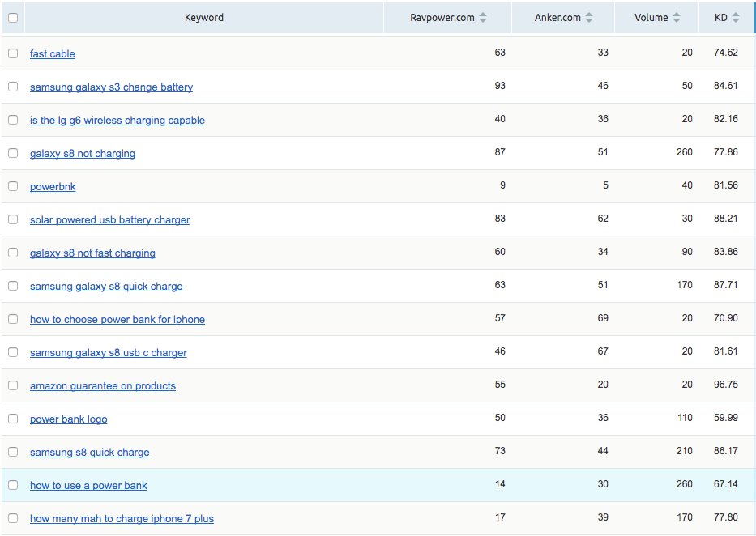Click KD value 77.80 for iphone 7 plus row

(x=726, y=517)
